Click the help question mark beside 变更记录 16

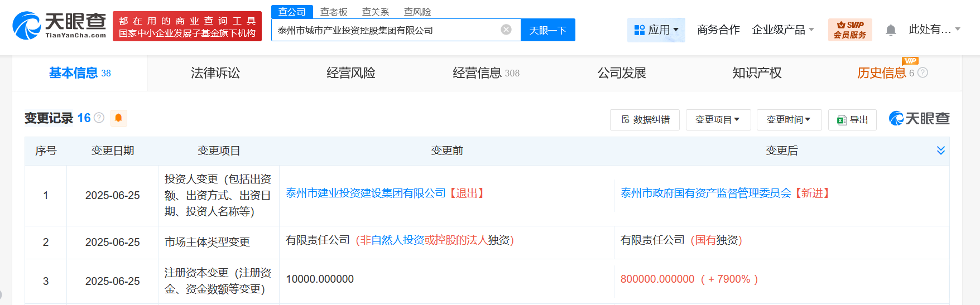(99, 118)
